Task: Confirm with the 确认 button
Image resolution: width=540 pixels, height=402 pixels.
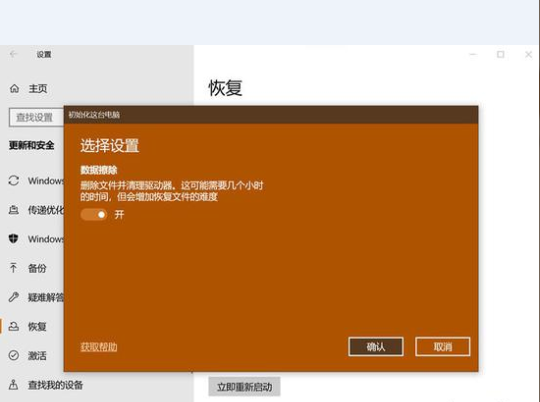Action: pos(376,347)
